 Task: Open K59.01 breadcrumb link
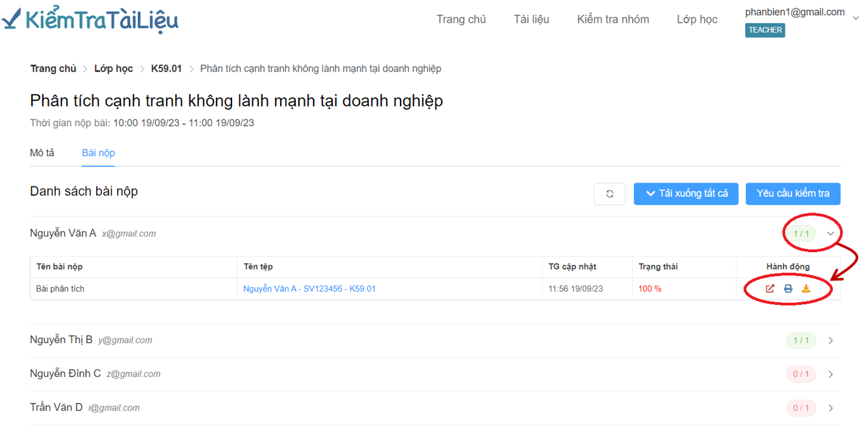tap(166, 68)
